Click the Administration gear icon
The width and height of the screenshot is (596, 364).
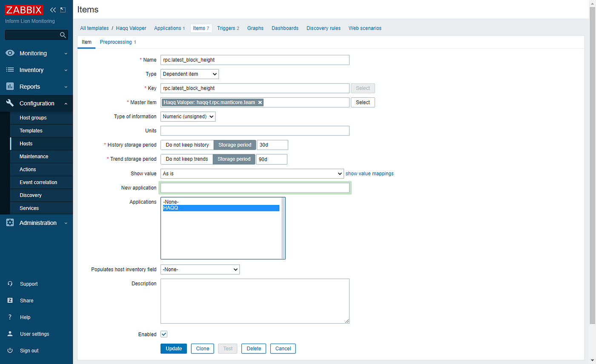(10, 223)
